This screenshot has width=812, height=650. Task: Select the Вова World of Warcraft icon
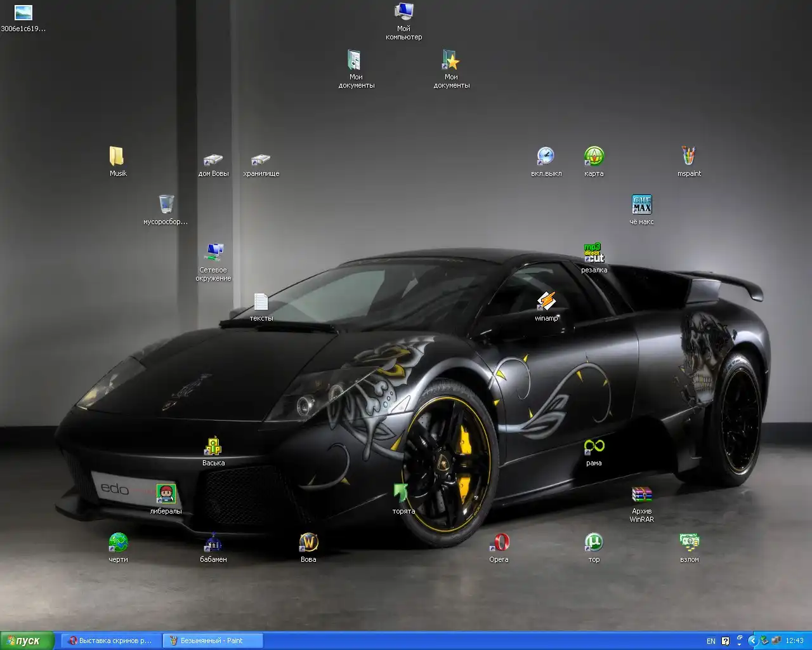(x=308, y=543)
